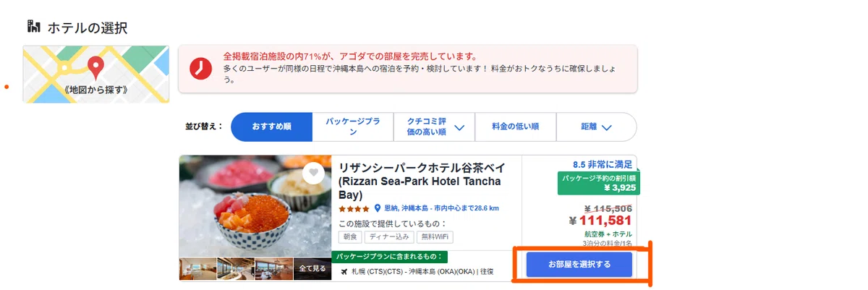The height and width of the screenshot is (290, 868).
Task: Open the first small hotel thumbnail
Action: coord(197,268)
